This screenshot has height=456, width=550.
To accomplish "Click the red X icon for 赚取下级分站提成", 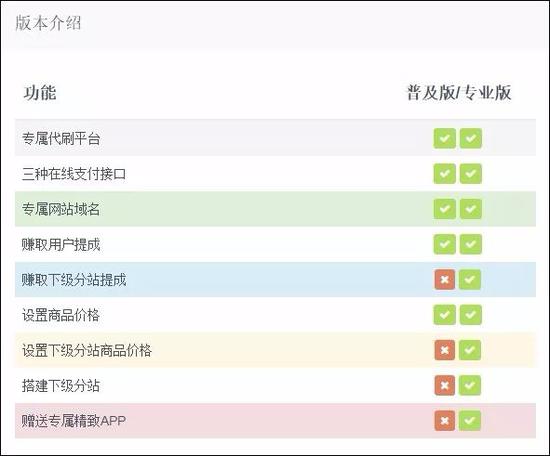I will (444, 280).
